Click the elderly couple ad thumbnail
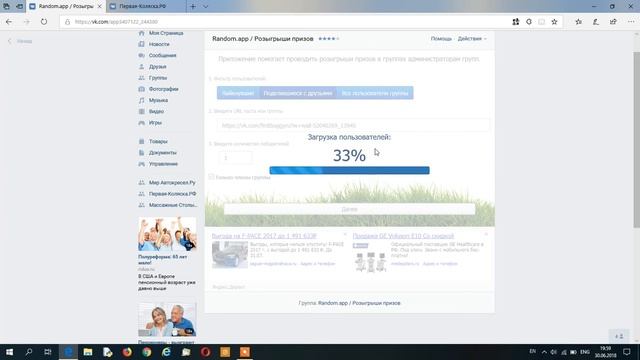The image size is (640, 360). (x=167, y=319)
